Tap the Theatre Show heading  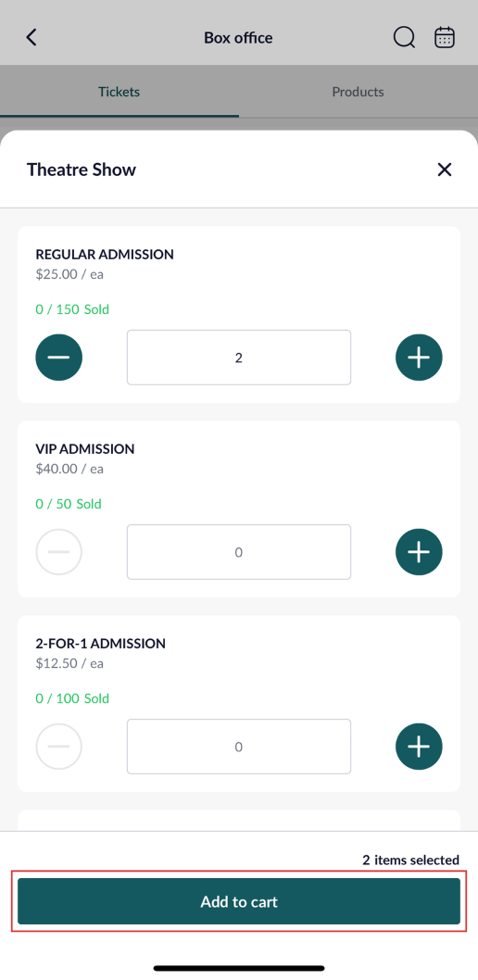click(82, 170)
